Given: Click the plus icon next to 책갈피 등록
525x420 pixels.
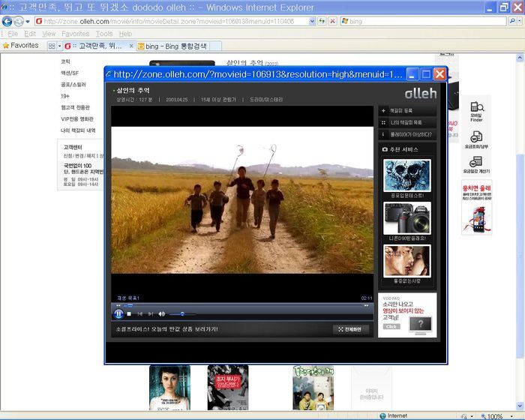Looking at the screenshot, I should [x=383, y=110].
